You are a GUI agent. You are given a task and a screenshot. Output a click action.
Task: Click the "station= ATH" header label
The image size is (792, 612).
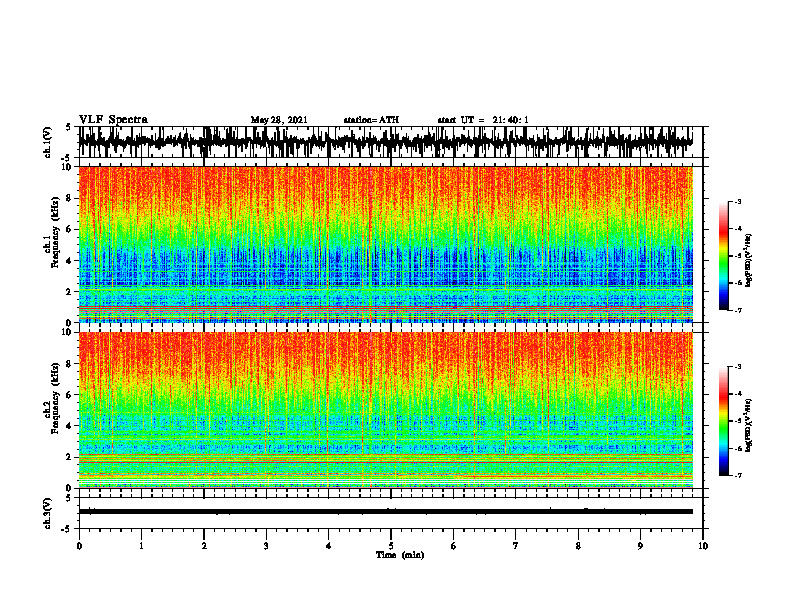click(371, 120)
